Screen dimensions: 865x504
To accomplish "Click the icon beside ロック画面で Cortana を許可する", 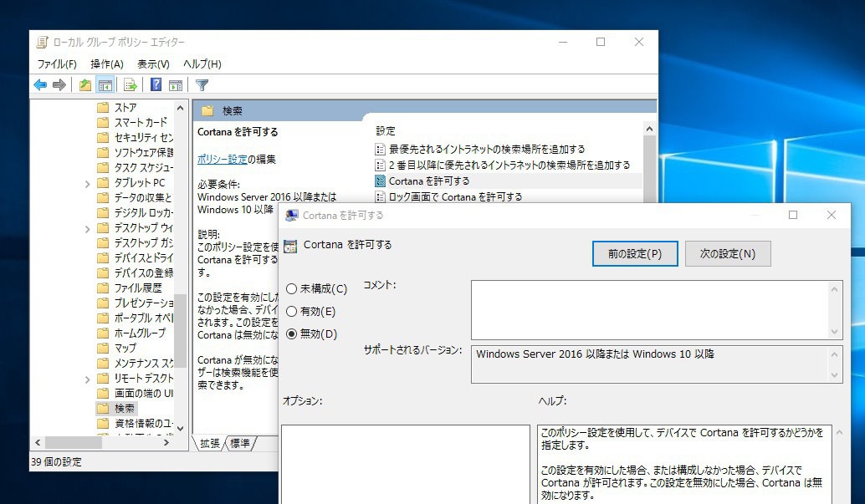I will (x=380, y=197).
